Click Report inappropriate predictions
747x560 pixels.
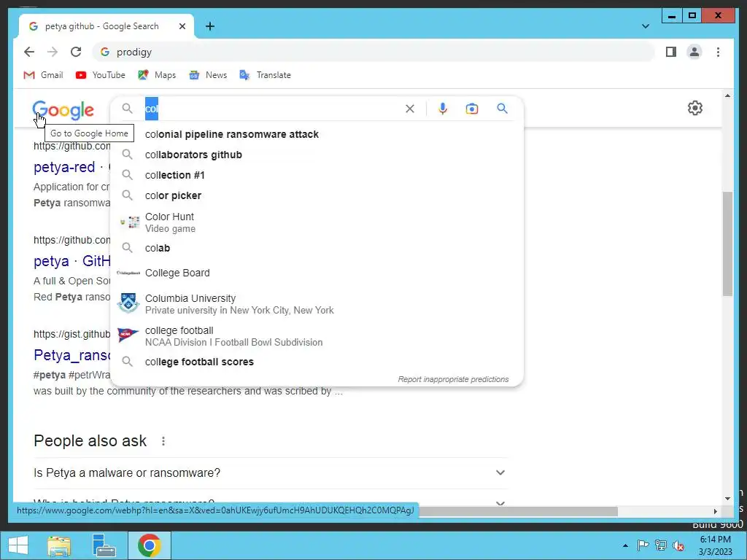coord(453,379)
